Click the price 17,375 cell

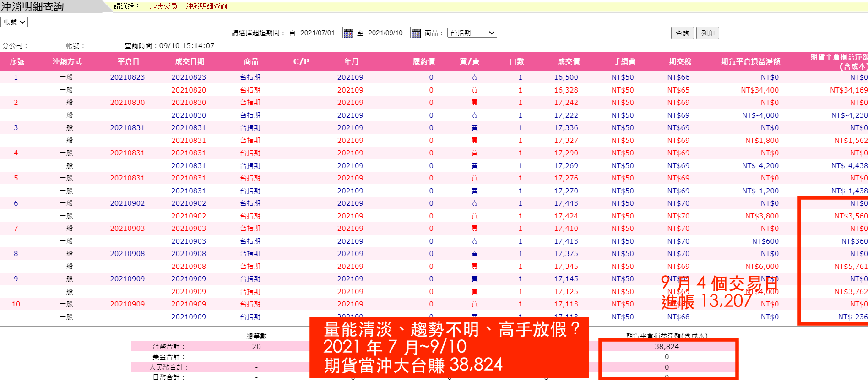566,254
